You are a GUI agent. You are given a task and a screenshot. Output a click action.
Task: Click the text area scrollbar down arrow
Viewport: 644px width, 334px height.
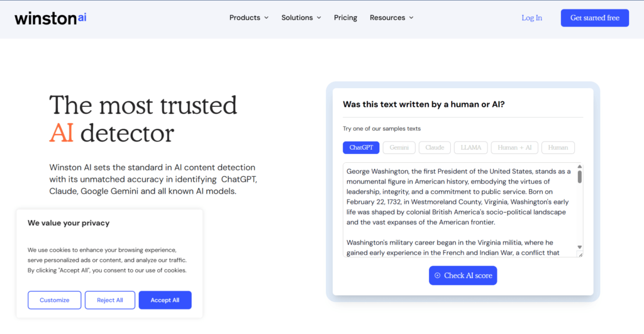(x=579, y=247)
